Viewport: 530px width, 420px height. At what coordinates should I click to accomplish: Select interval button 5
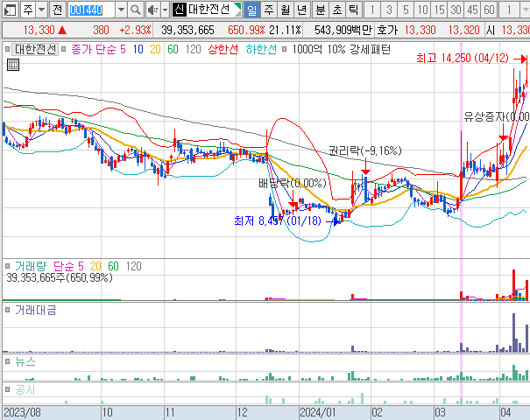pyautogui.click(x=406, y=10)
